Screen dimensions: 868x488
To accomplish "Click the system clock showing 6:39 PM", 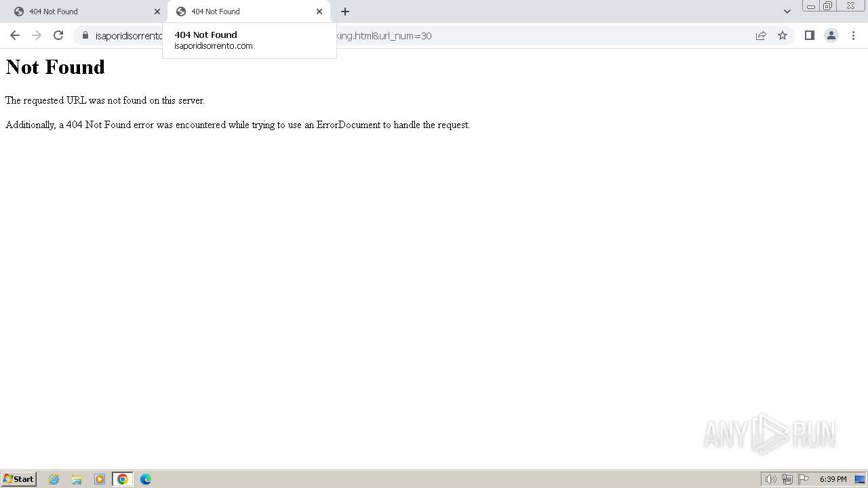I will (833, 479).
